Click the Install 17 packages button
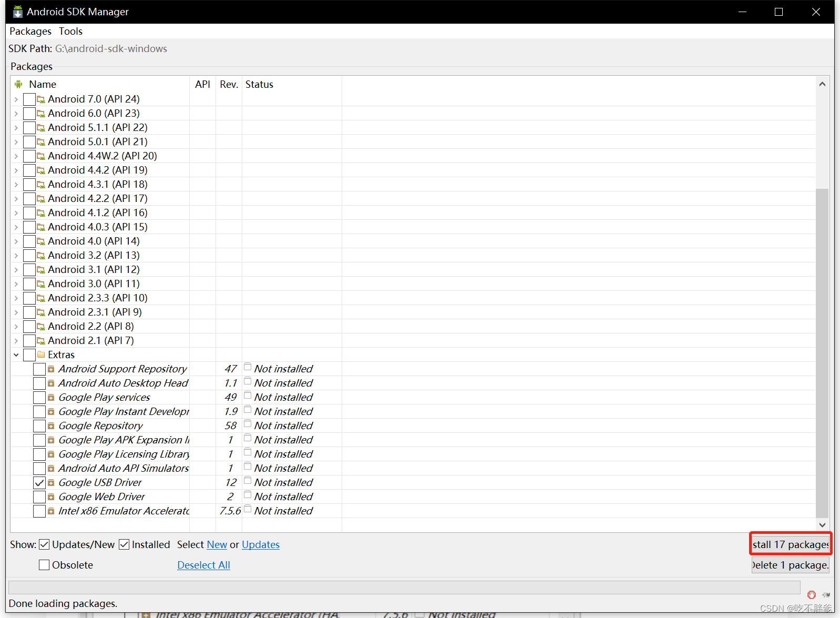 coord(791,544)
